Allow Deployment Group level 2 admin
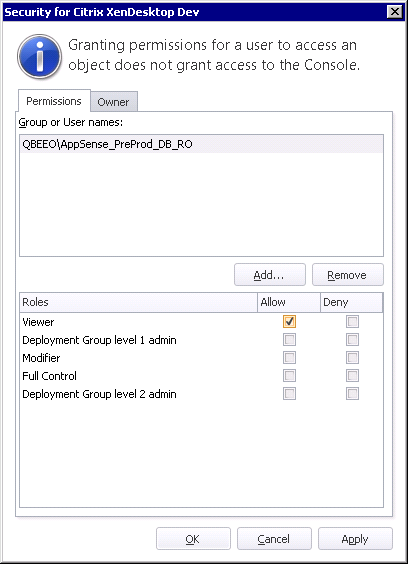 [289, 394]
